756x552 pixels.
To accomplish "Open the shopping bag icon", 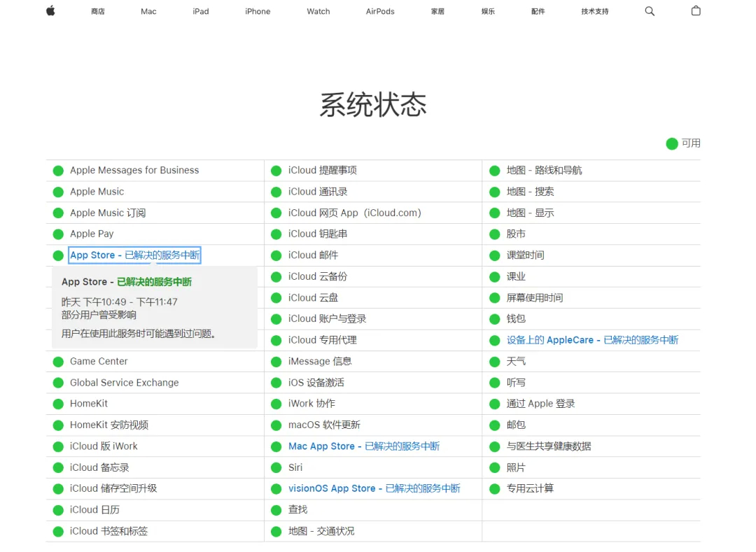I will pyautogui.click(x=695, y=10).
